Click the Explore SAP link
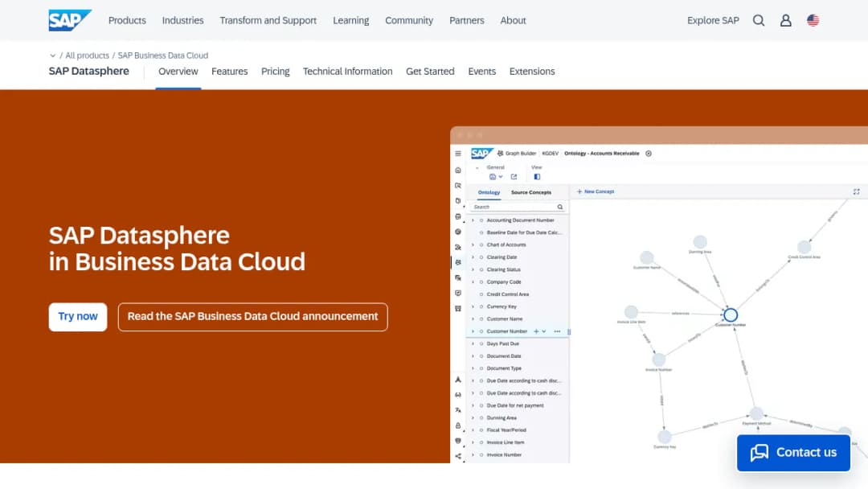Image resolution: width=868 pixels, height=489 pixels. point(713,20)
